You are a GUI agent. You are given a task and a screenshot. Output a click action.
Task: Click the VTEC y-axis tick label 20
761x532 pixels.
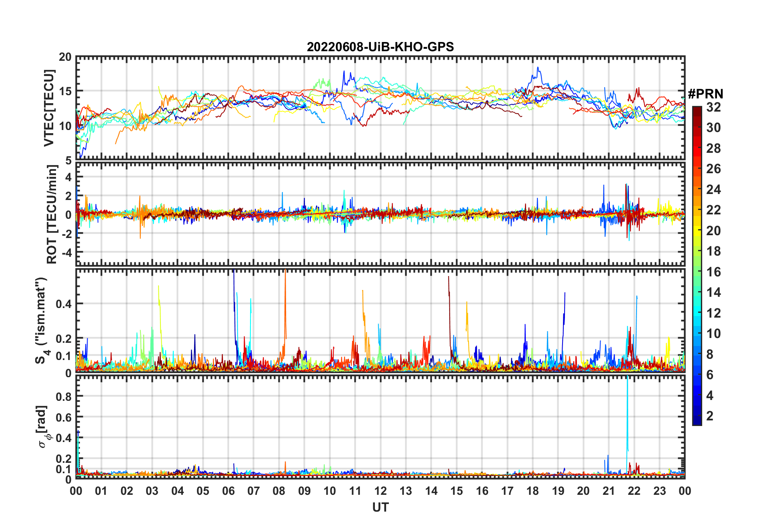(65, 57)
